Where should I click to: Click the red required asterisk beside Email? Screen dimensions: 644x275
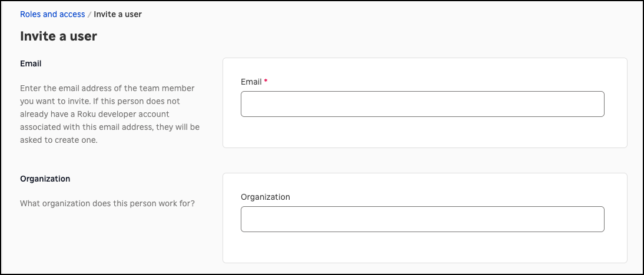[265, 81]
